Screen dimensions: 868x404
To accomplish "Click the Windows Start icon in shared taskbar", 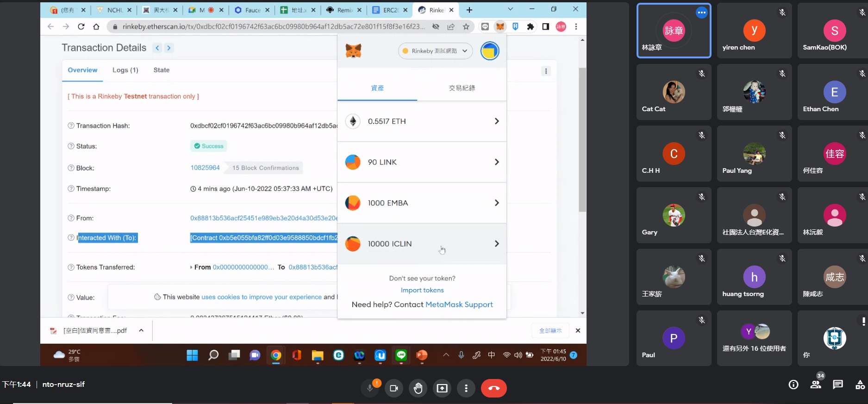I will tap(192, 355).
